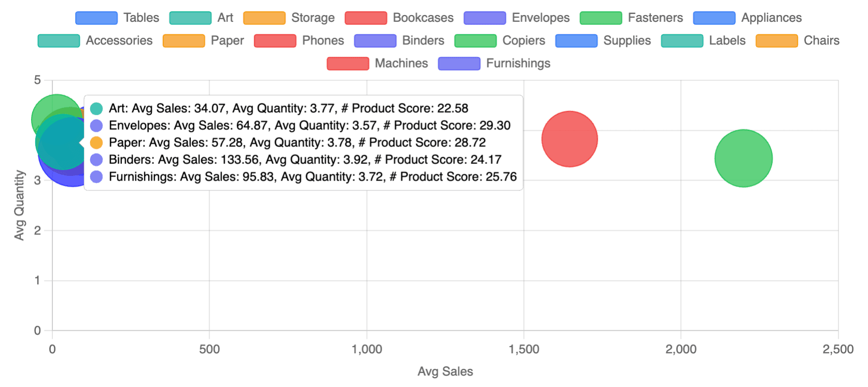
Task: Click the red Machines bubble in chart
Action: [x=569, y=139]
